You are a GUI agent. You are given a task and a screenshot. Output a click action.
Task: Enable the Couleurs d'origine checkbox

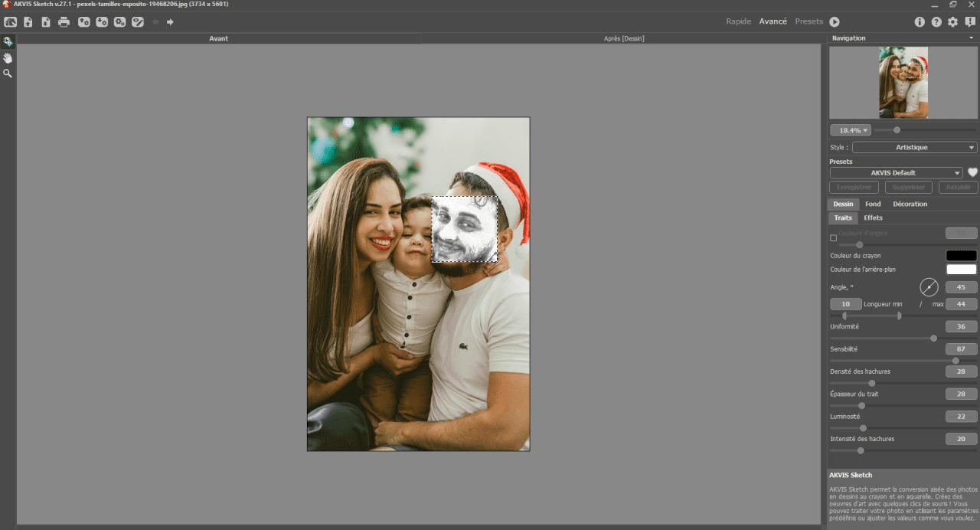click(834, 237)
